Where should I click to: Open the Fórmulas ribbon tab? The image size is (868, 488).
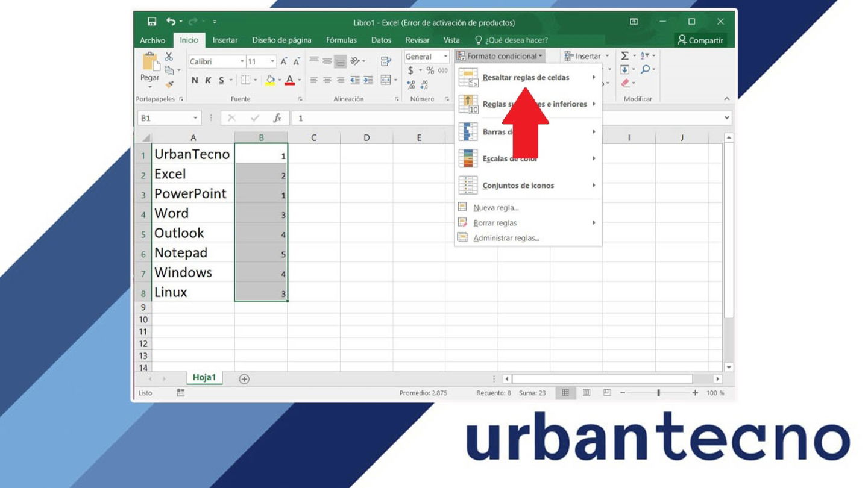[x=341, y=40]
